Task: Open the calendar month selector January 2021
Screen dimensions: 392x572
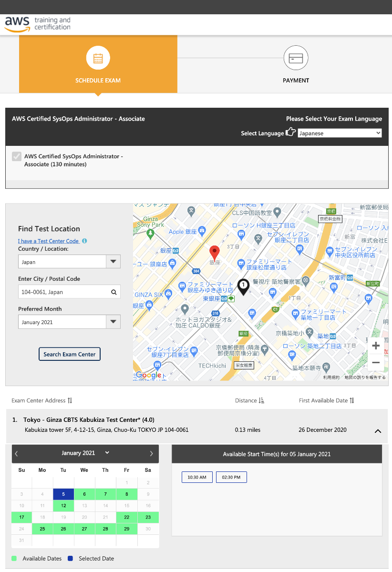Action: point(85,453)
